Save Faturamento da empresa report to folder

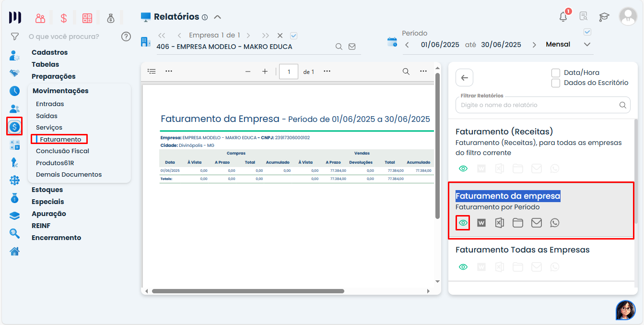click(518, 222)
